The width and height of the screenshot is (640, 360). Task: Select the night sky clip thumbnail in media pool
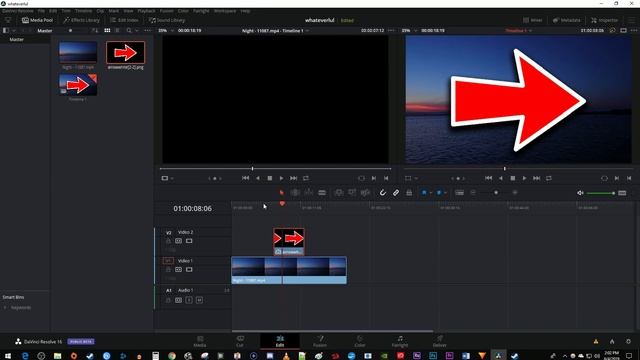78,52
